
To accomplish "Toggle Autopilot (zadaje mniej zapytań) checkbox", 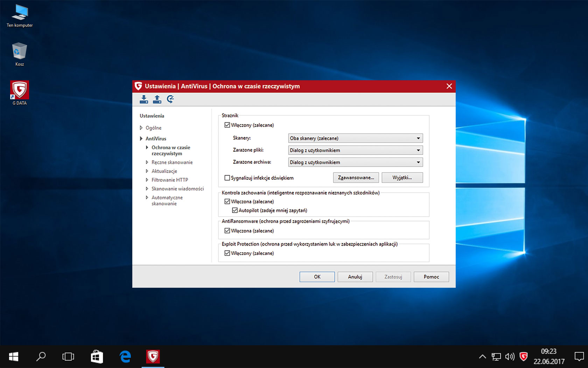I will 235,210.
